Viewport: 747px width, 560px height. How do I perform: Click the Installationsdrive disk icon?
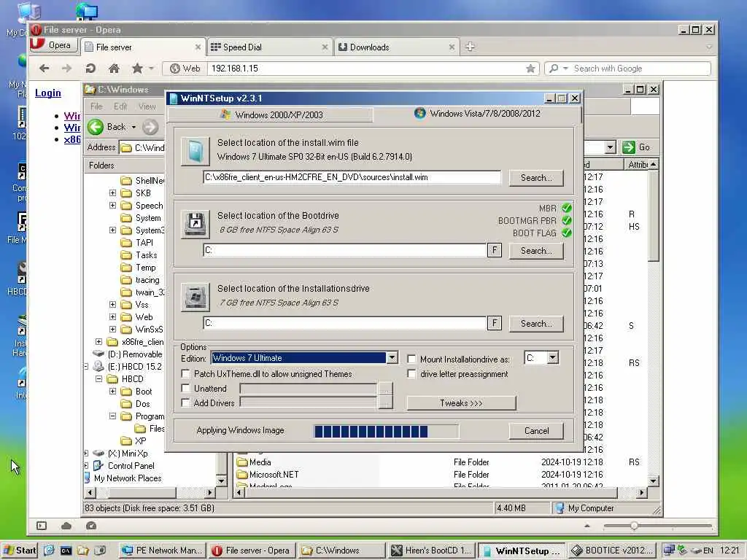tap(195, 297)
